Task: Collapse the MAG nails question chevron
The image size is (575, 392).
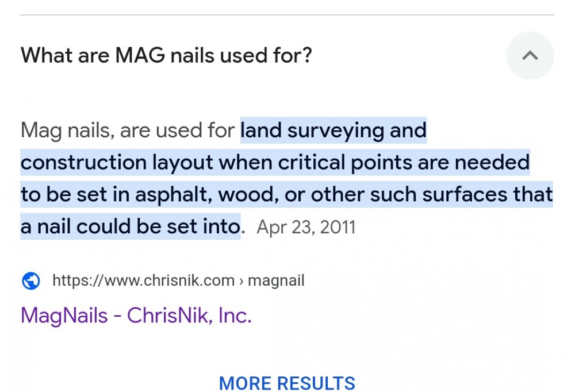Action: point(530,56)
